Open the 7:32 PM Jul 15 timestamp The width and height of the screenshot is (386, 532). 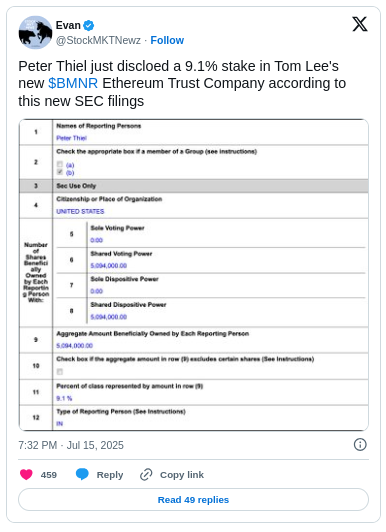click(x=71, y=445)
